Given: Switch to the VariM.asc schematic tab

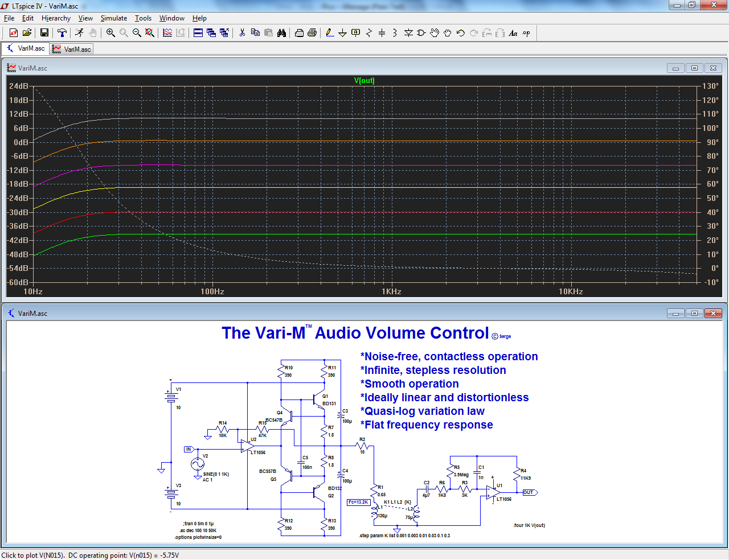Looking at the screenshot, I should click(25, 48).
